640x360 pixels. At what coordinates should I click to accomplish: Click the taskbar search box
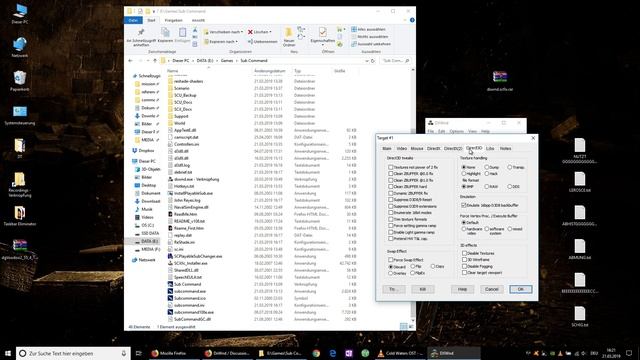pyautogui.click(x=73, y=353)
